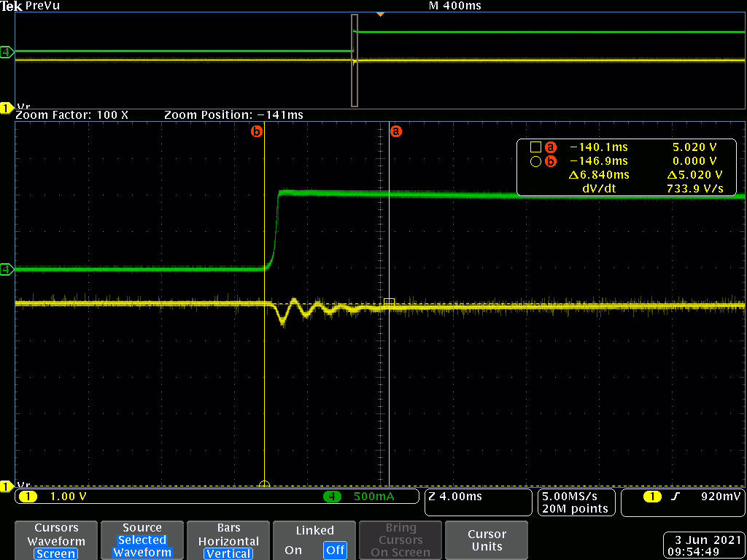The image size is (747, 560).
Task: Select the greyed Bring Cursors On Screen button
Action: (x=400, y=540)
